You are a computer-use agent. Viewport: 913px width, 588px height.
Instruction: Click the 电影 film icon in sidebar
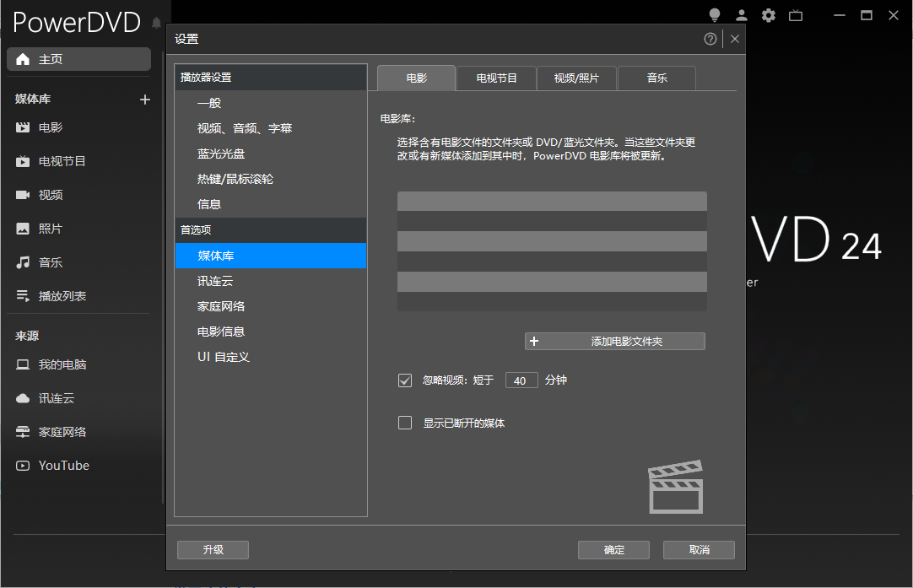(23, 127)
